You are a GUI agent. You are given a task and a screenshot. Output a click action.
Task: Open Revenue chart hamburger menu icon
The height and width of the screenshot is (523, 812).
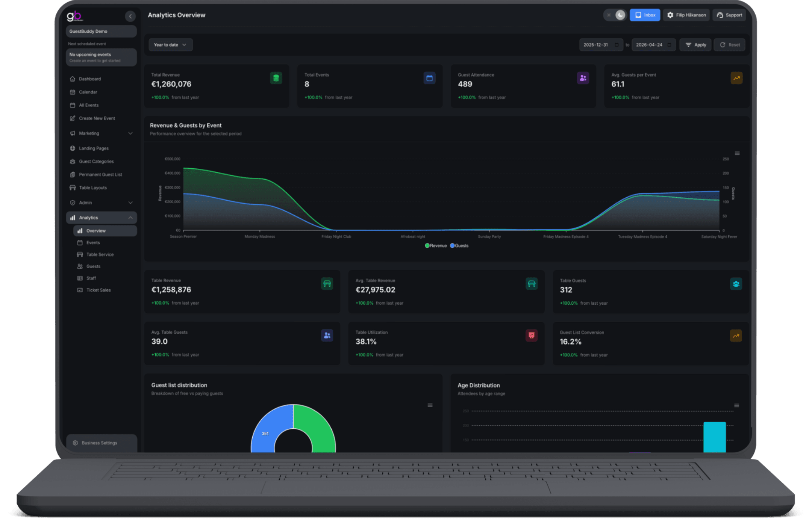[x=737, y=153]
